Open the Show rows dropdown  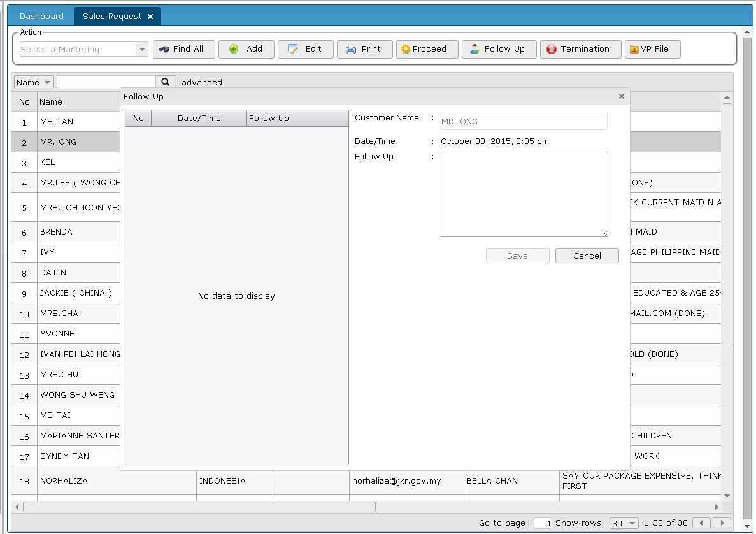pyautogui.click(x=624, y=523)
